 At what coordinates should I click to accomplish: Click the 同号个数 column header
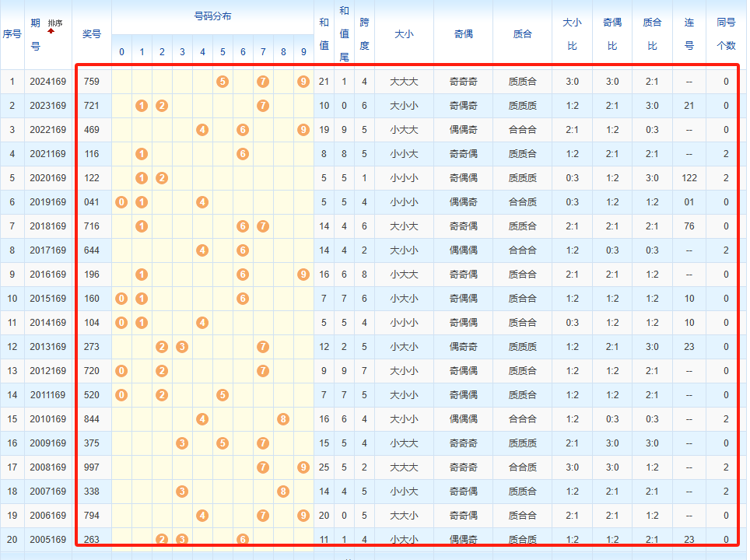click(726, 34)
